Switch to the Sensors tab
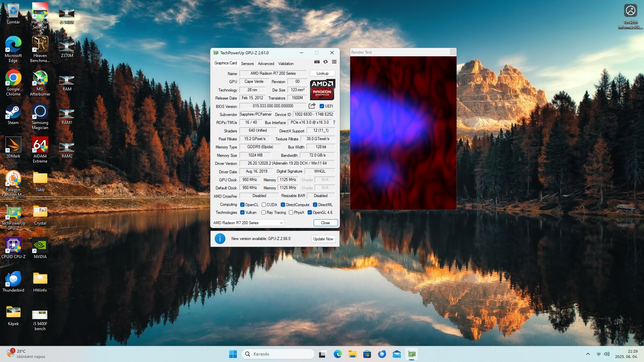This screenshot has height=362, width=644. coord(247,63)
